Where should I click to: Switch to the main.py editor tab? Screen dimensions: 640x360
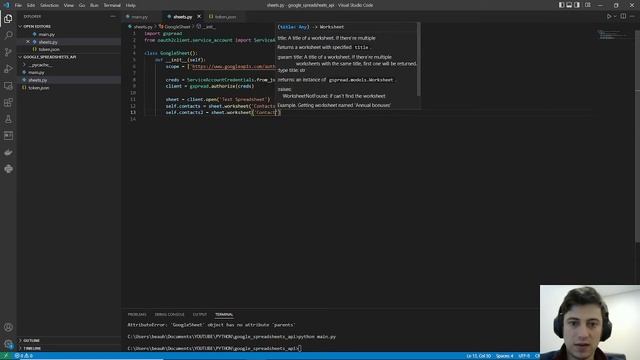coord(140,17)
